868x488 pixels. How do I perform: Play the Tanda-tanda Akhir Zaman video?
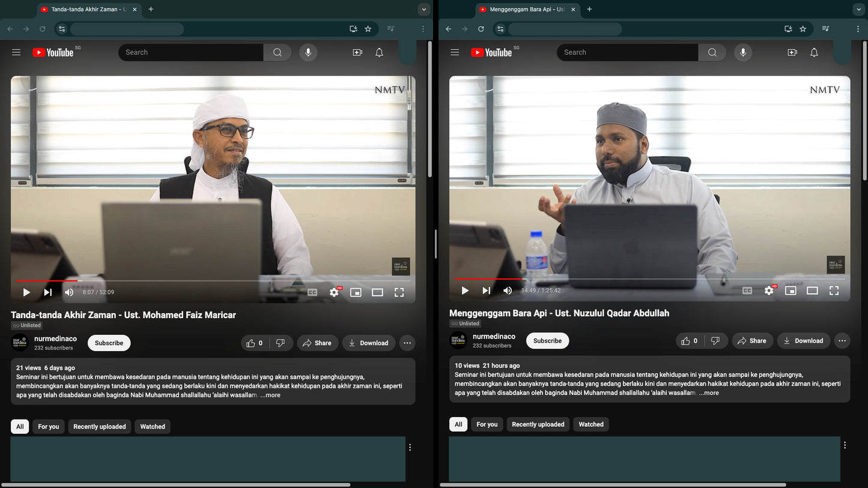[26, 292]
